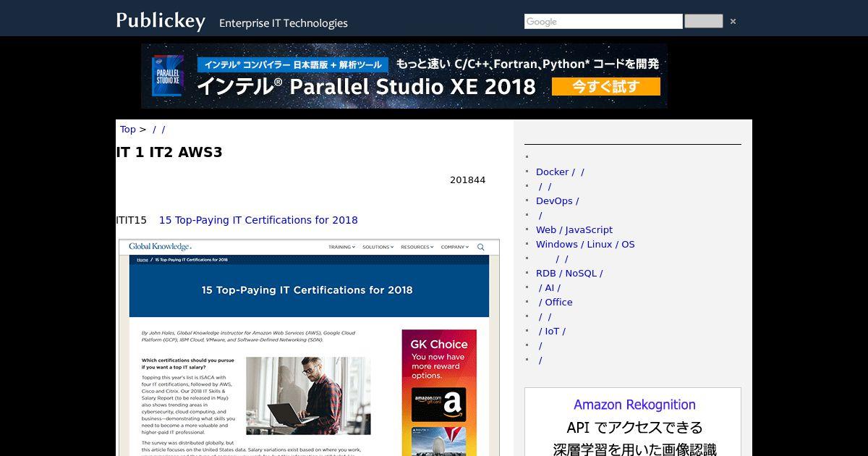Clear the search with the × icon
Screen dimensions: 868x456
click(733, 22)
